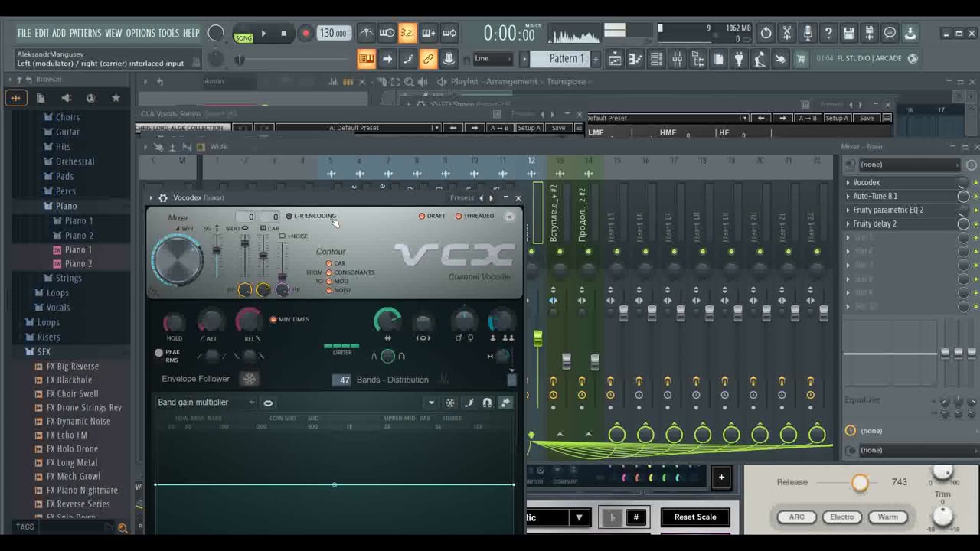980x551 pixels.
Task: Select the ARC button in Auto-Tune
Action: (x=797, y=517)
